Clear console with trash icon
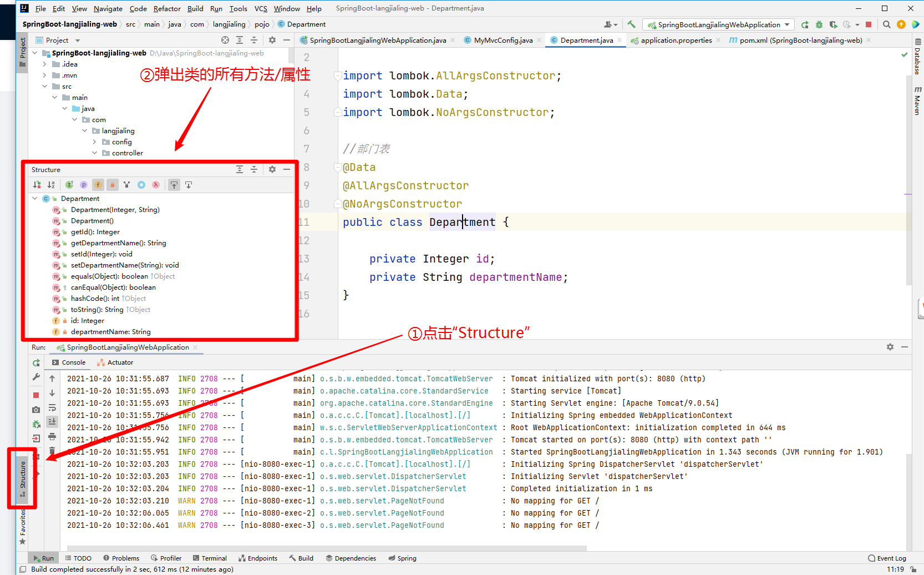Image resolution: width=924 pixels, height=575 pixels. point(52,450)
